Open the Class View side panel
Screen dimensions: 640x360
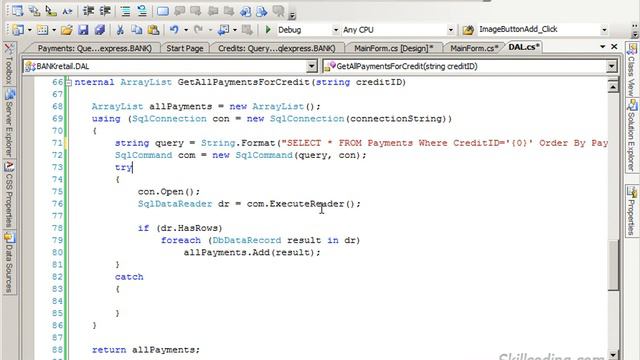tap(631, 70)
